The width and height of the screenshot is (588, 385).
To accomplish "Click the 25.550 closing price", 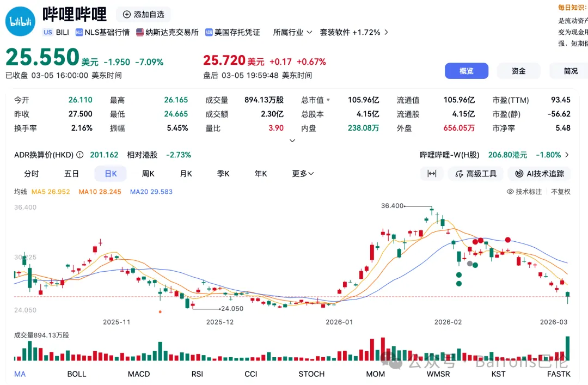I will point(42,57).
